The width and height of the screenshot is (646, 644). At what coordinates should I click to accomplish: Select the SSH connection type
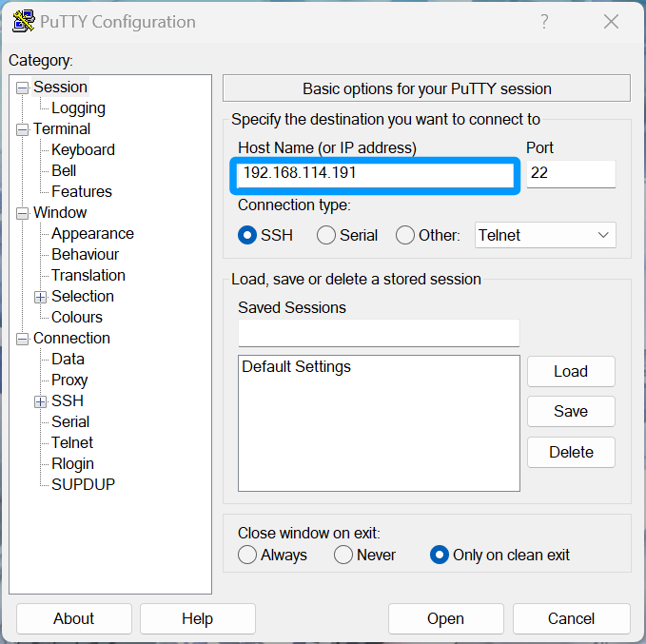click(248, 235)
